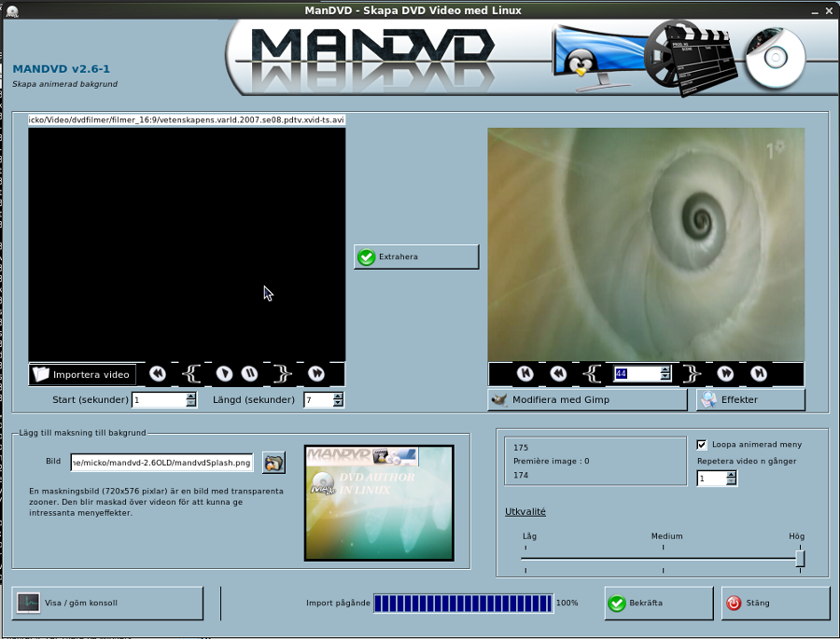This screenshot has width=840, height=639.
Task: Click the MANDVD v2.6-1 title text
Action: [x=61, y=69]
